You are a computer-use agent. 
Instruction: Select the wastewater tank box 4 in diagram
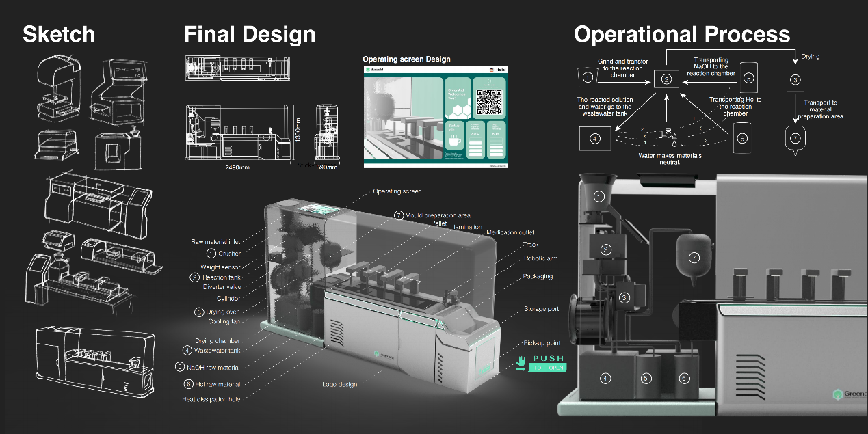click(595, 138)
